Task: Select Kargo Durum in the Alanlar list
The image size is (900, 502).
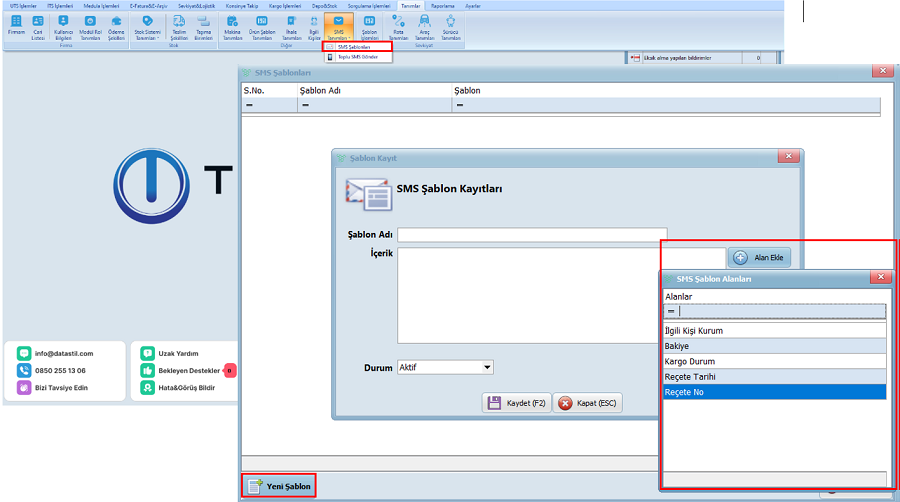Action: 775,361
